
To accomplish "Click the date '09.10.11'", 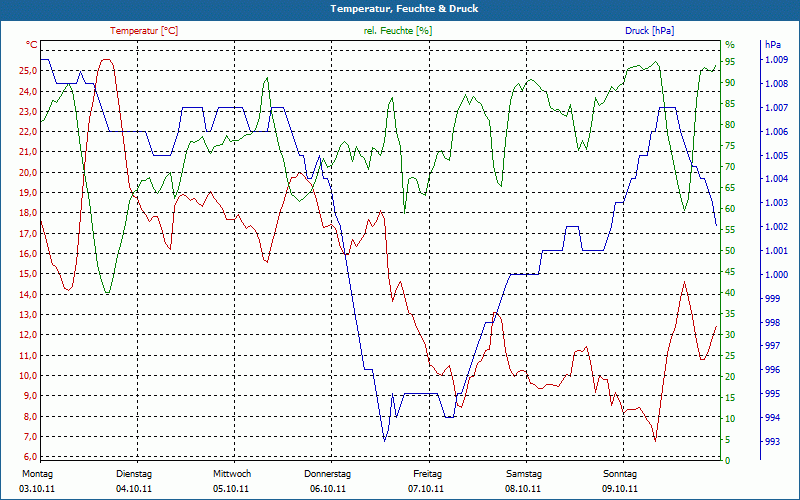I will pos(620,489).
